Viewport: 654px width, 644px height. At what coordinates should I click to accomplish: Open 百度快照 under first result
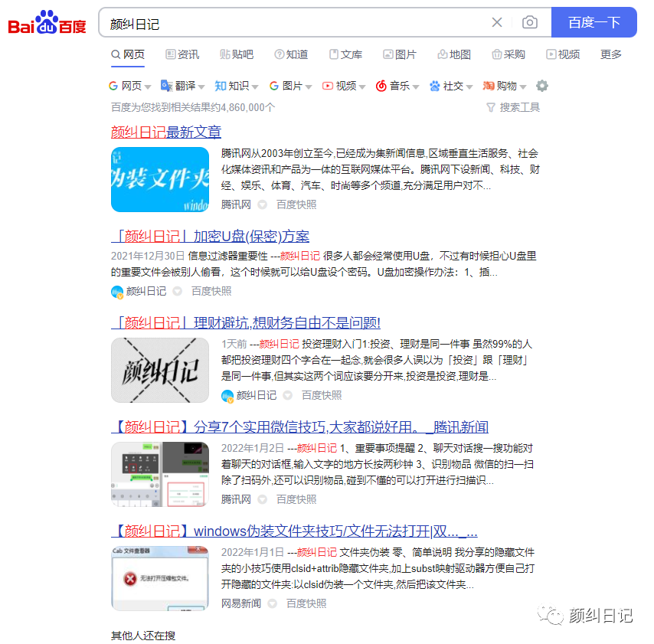(x=296, y=204)
